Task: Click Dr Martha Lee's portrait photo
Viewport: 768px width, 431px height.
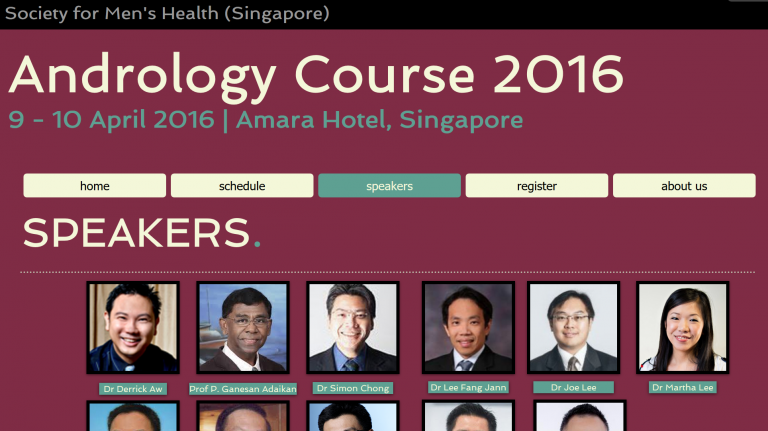Action: pyautogui.click(x=683, y=327)
